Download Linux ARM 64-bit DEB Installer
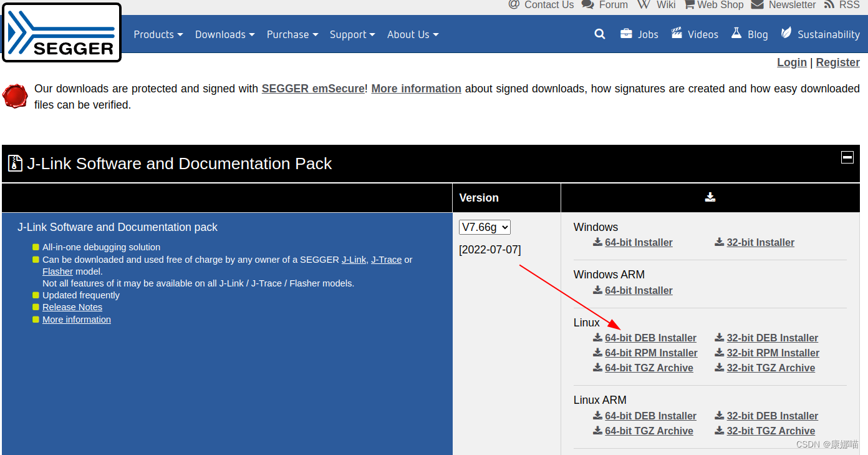Image resolution: width=868 pixels, height=455 pixels. (x=650, y=416)
